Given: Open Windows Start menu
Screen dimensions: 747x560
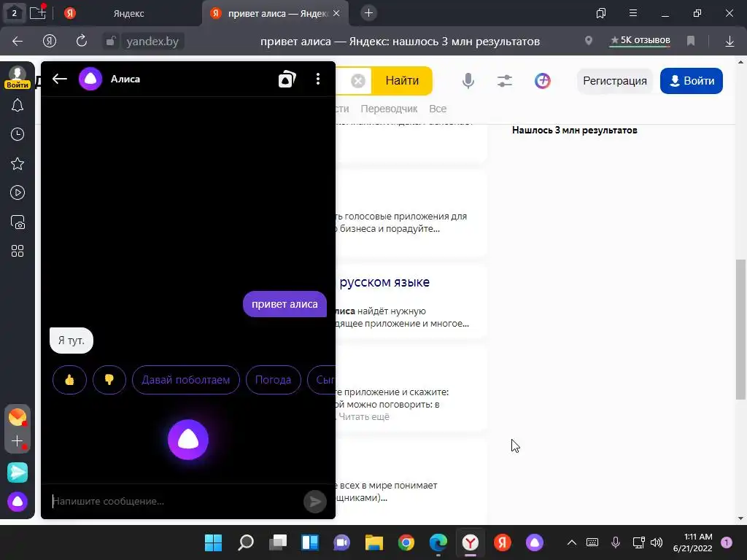Looking at the screenshot, I should [x=213, y=542].
